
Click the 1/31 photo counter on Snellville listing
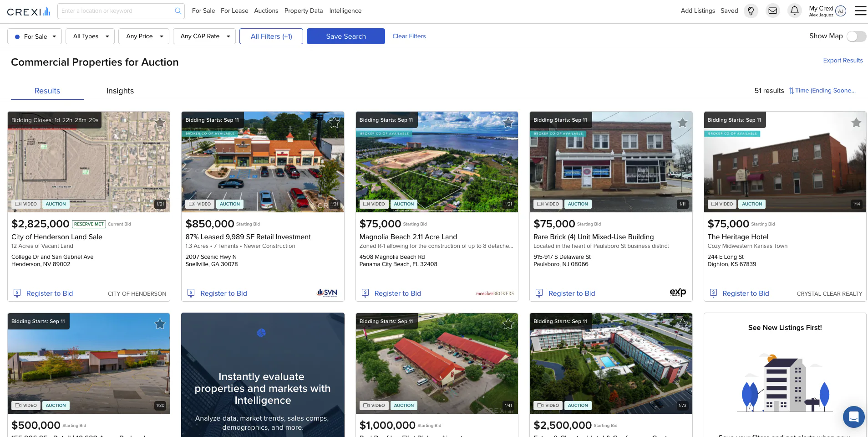click(335, 204)
